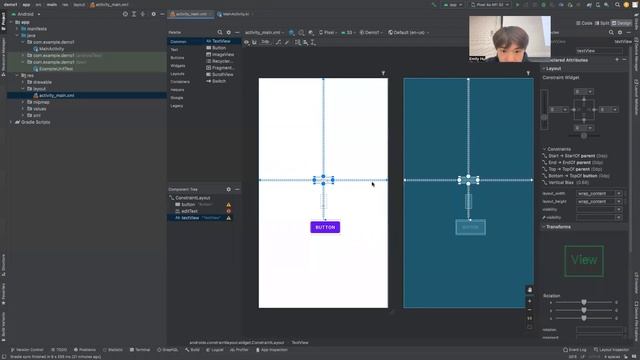Image resolution: width=640 pixels, height=360 pixels.
Task: Click the error icon beside editText
Action: tap(229, 211)
